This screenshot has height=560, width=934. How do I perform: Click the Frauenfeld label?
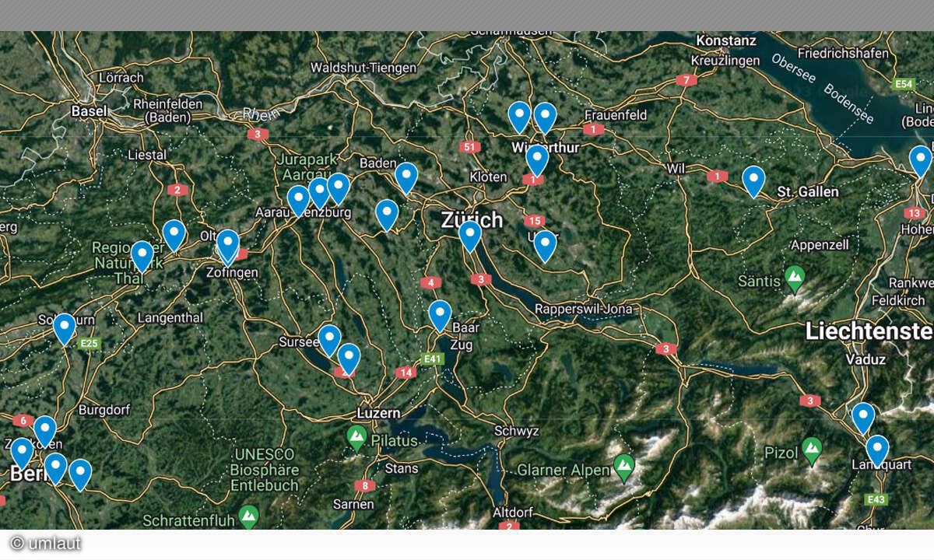(616, 115)
